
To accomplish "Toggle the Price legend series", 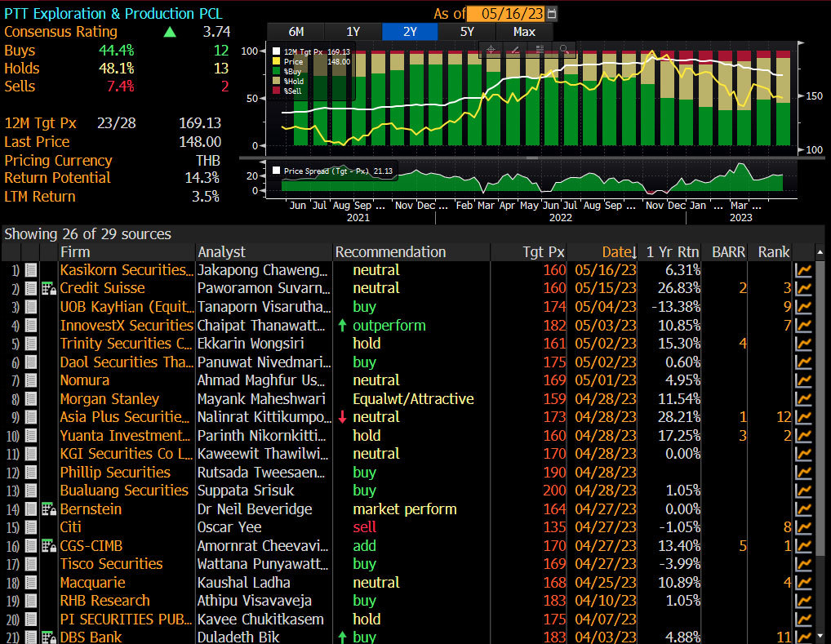I will pyautogui.click(x=276, y=61).
